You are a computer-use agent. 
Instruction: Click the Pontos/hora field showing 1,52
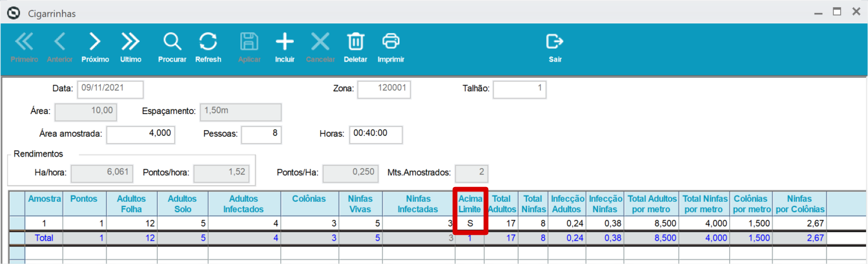pos(222,173)
